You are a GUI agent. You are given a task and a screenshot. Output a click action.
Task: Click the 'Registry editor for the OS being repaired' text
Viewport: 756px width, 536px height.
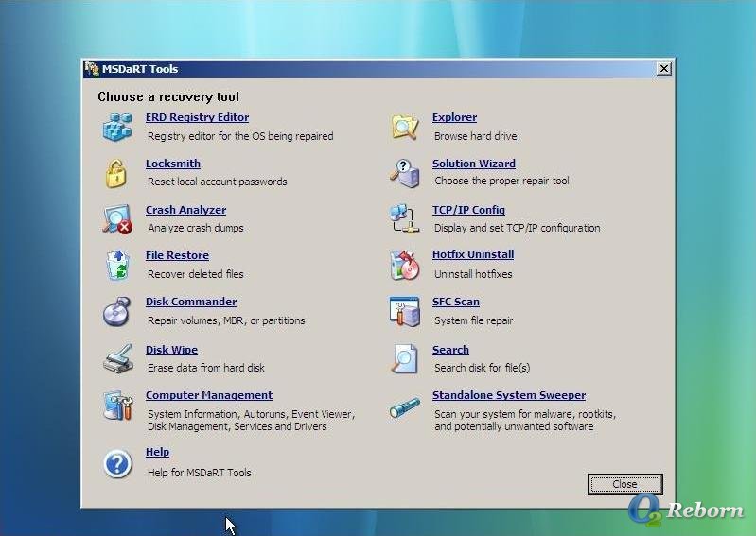pyautogui.click(x=240, y=136)
